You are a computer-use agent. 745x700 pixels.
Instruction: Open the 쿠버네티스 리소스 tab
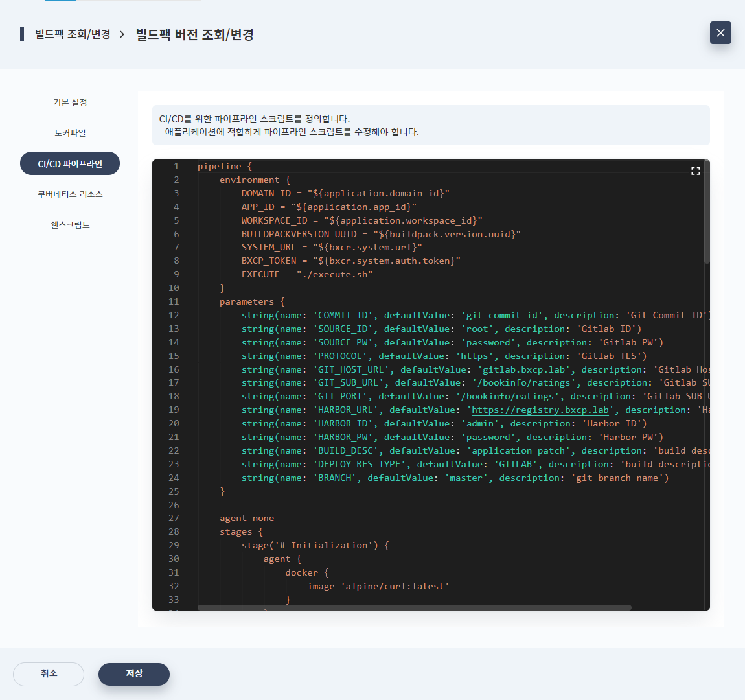click(x=70, y=194)
